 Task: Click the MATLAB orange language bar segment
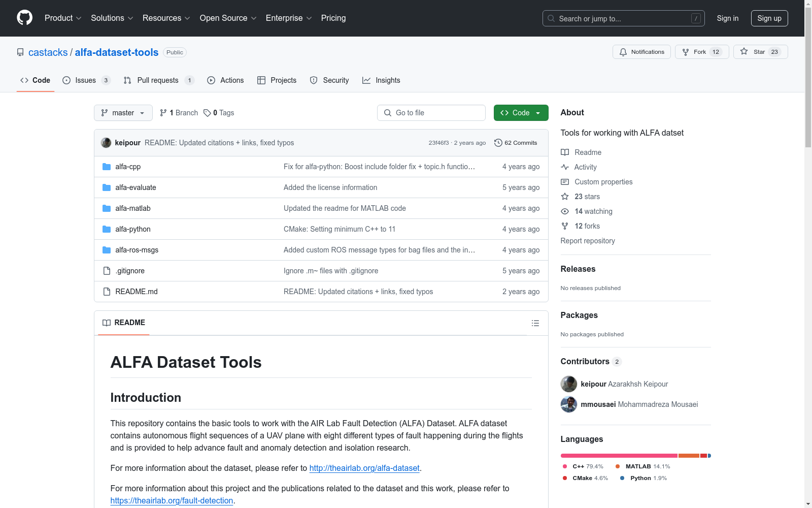pyautogui.click(x=689, y=456)
